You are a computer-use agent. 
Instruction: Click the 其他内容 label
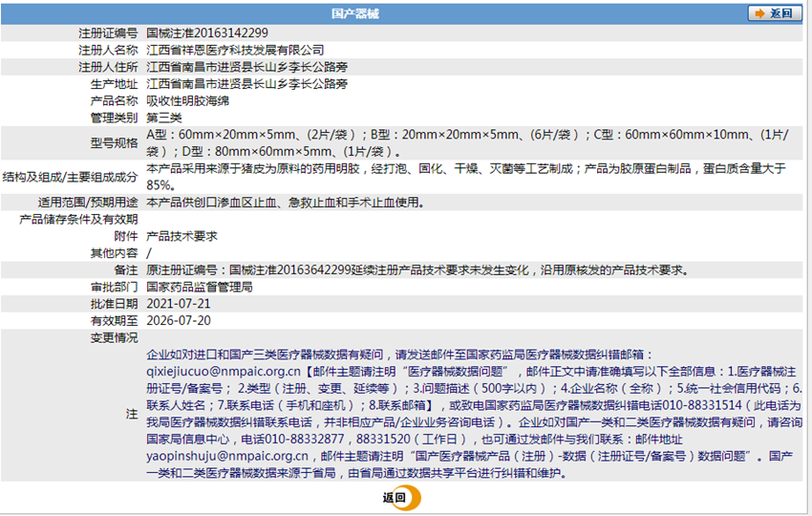coord(114,253)
